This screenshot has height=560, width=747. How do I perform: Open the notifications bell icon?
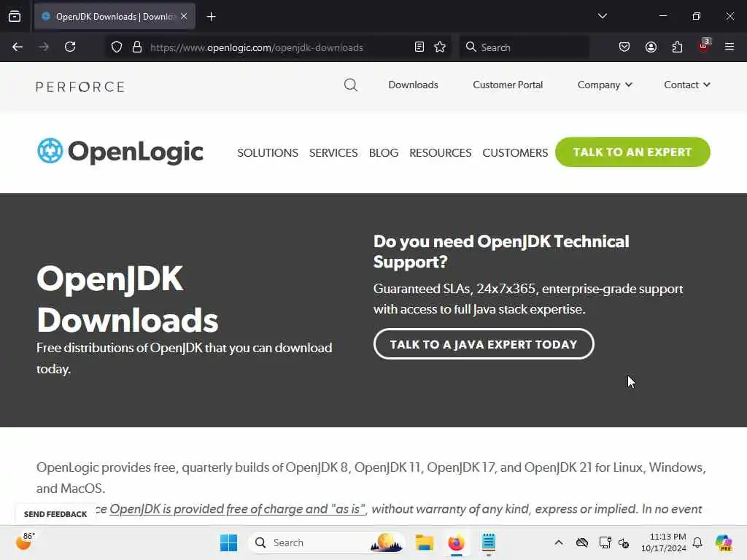tap(697, 542)
